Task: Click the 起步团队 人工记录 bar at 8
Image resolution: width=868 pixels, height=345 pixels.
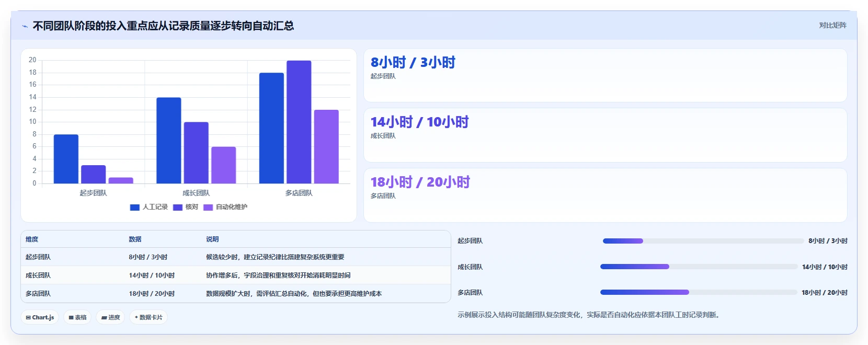Action: pyautogui.click(x=66, y=159)
